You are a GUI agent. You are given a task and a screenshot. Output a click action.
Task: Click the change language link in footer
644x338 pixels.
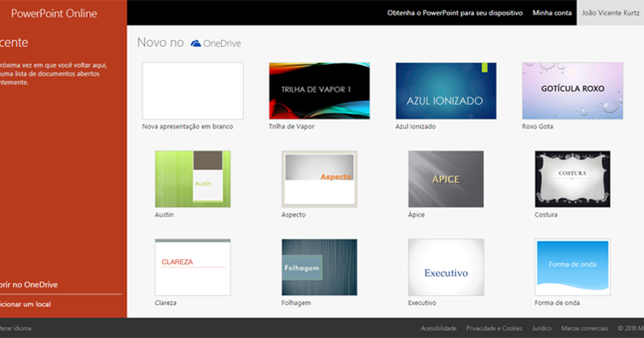pos(16,328)
